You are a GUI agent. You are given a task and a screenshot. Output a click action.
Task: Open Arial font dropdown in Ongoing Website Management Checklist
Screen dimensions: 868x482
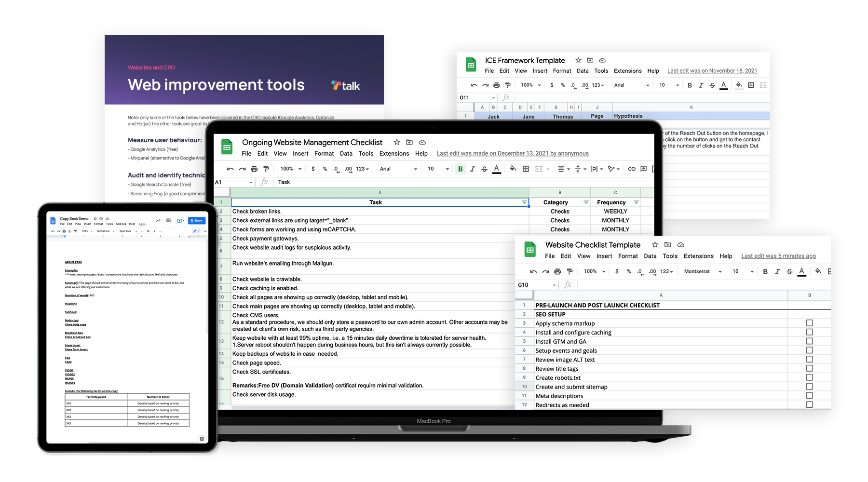(398, 169)
